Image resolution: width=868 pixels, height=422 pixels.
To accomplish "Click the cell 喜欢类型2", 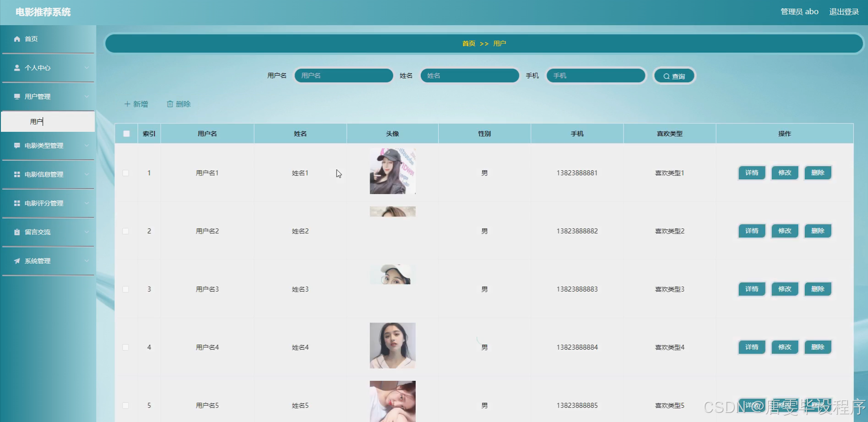I will (670, 231).
